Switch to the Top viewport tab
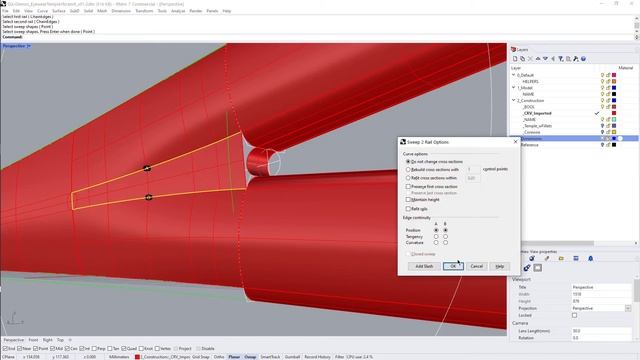The height and width of the screenshot is (360, 640). [60, 340]
